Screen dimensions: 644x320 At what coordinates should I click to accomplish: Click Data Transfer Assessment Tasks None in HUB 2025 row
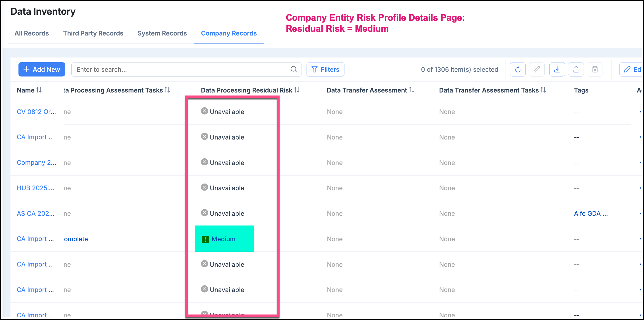(447, 188)
